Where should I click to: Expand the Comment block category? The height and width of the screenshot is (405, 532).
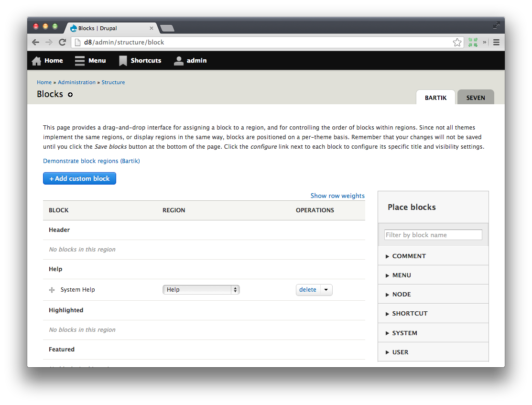433,256
